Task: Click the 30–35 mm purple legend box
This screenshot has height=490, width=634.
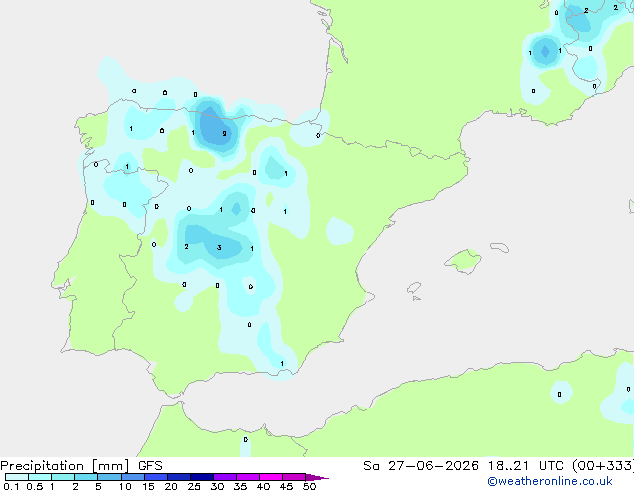Action: point(225,477)
